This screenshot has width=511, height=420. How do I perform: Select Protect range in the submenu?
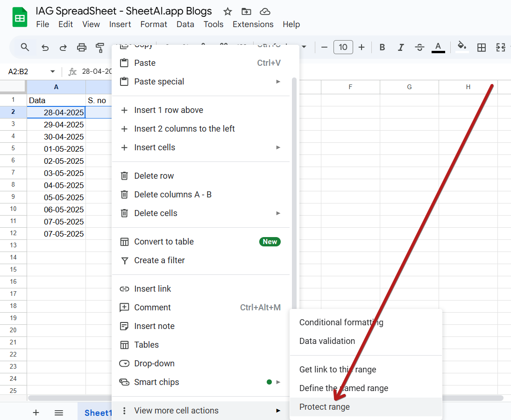click(366, 407)
